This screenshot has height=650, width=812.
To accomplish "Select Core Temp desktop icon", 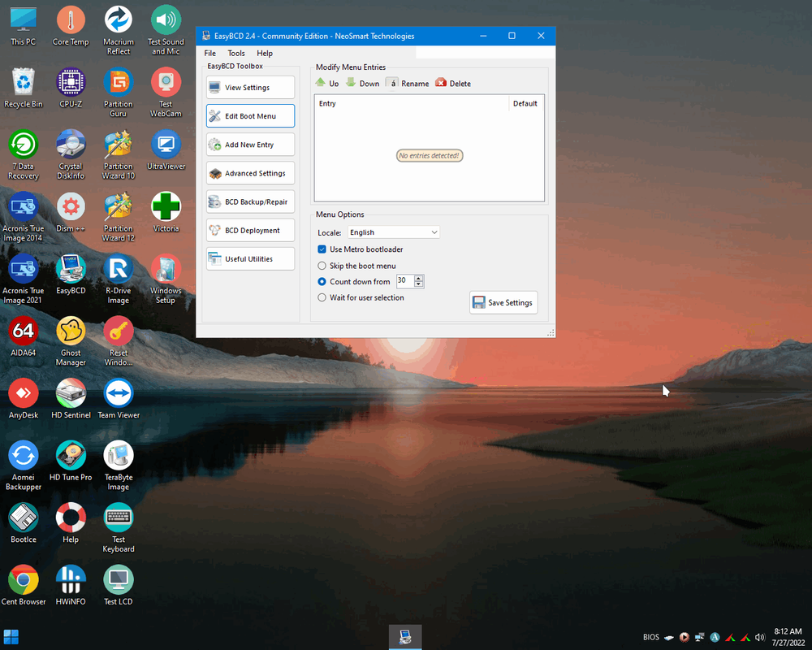I will pyautogui.click(x=71, y=27).
